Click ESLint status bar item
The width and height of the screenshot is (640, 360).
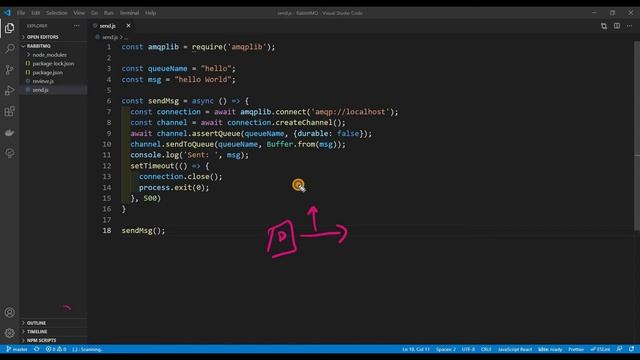pos(600,349)
